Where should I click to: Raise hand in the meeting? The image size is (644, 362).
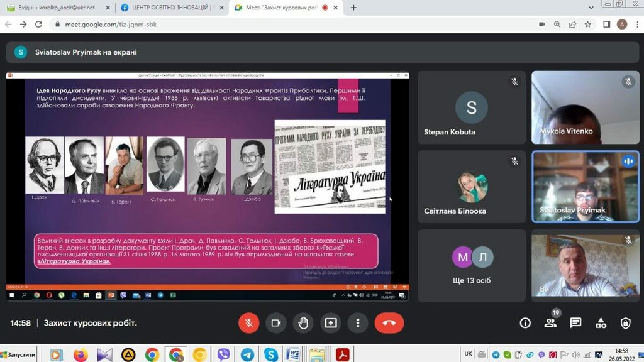[303, 323]
